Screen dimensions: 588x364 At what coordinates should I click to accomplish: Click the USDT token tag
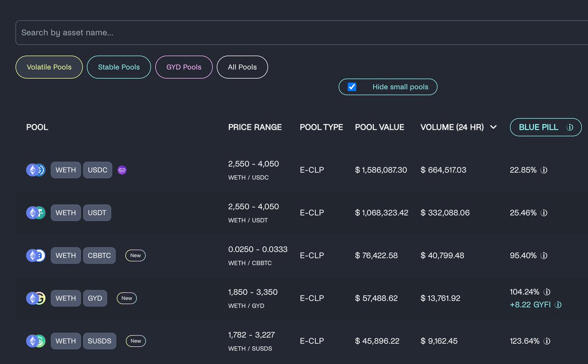[97, 213]
